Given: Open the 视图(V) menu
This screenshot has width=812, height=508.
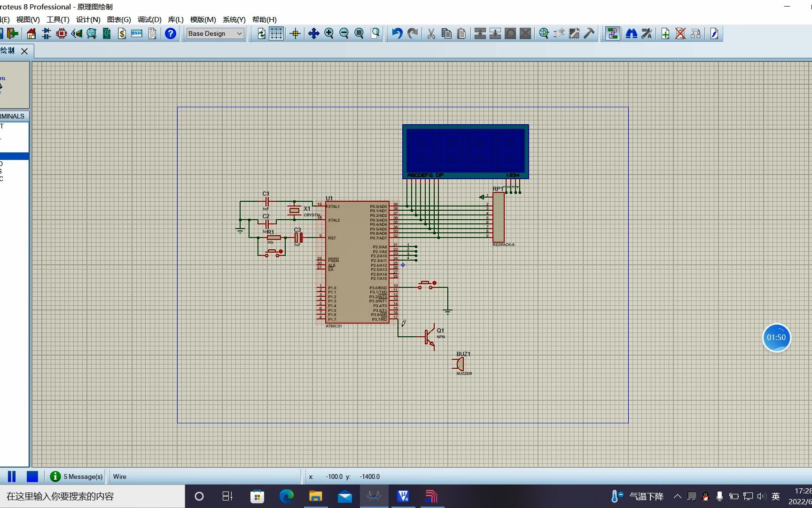Looking at the screenshot, I should [x=28, y=19].
